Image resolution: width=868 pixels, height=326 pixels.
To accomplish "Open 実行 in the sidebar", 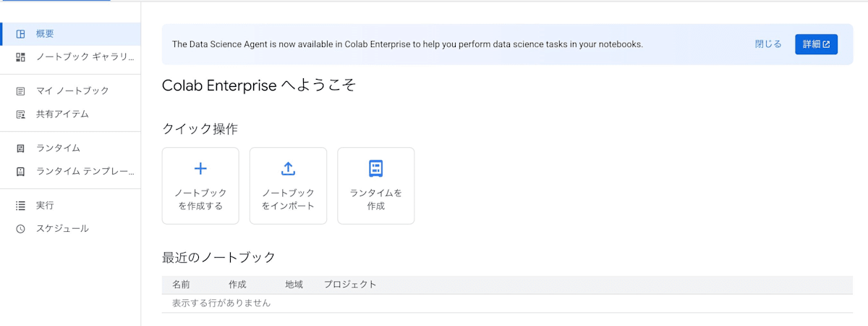I will pyautogui.click(x=70, y=206).
